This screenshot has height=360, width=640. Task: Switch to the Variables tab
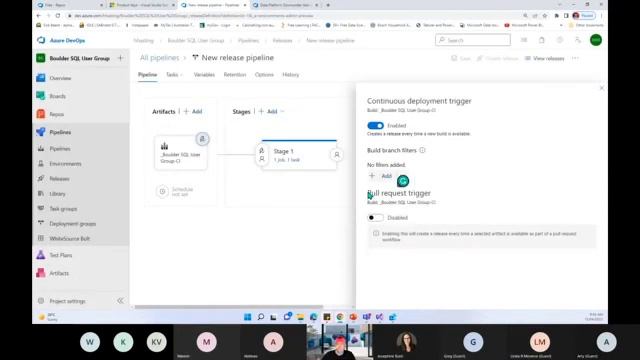click(204, 75)
